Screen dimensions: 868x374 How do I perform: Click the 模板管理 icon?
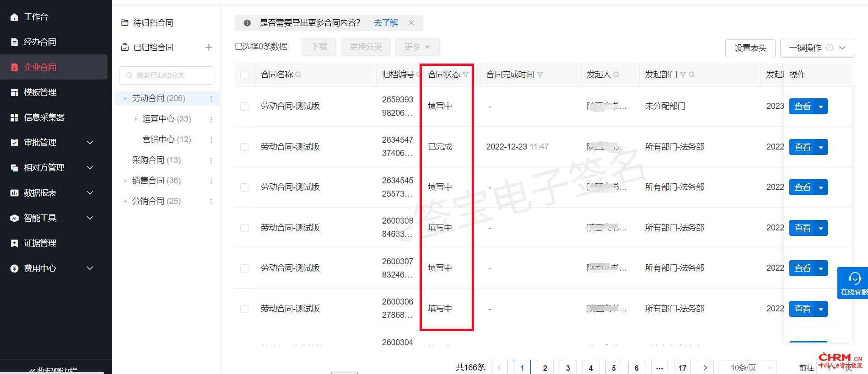coord(14,92)
